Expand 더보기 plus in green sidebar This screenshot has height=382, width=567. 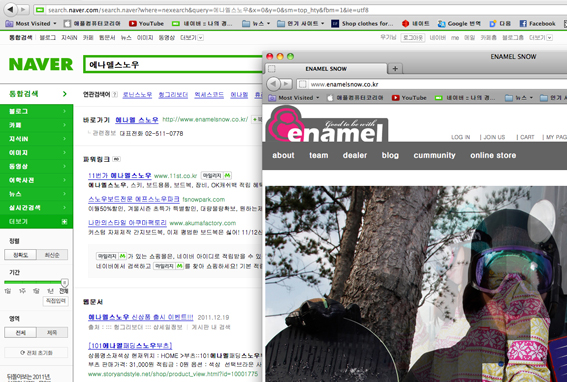pyautogui.click(x=64, y=221)
